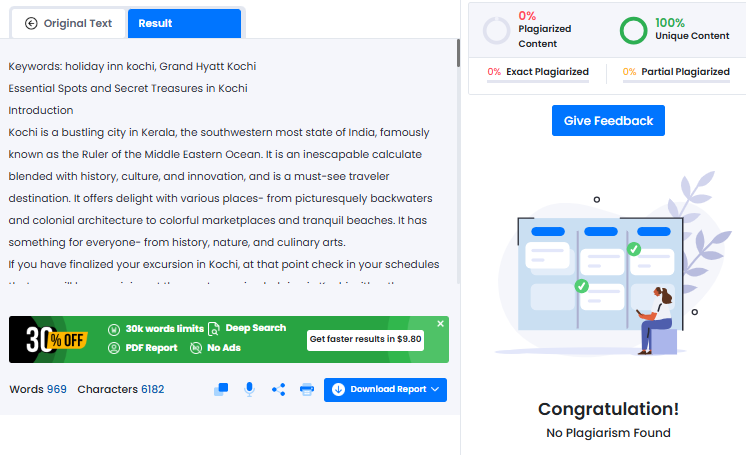This screenshot has width=746, height=455.
Task: Click the PDF Report icon in banner
Action: point(115,348)
